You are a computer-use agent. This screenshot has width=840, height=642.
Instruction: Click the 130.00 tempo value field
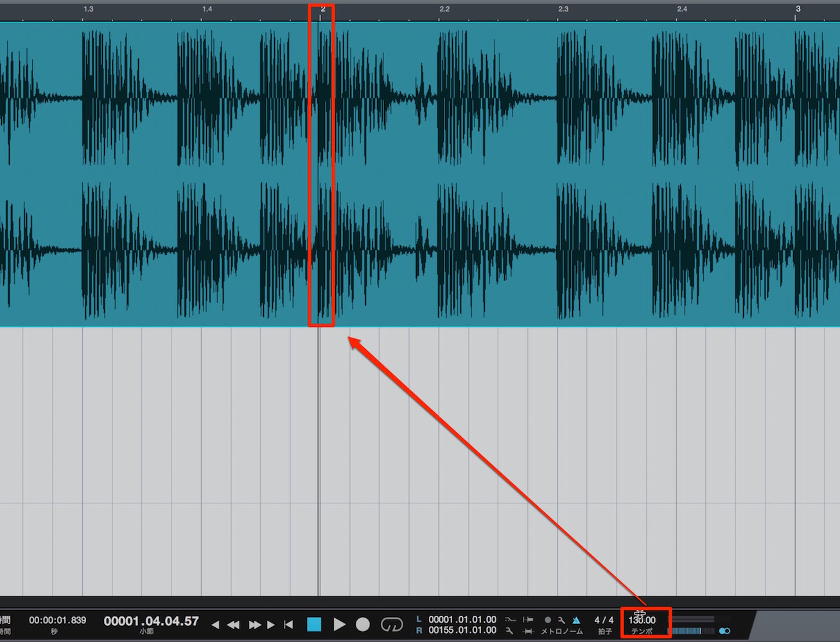coord(642,620)
